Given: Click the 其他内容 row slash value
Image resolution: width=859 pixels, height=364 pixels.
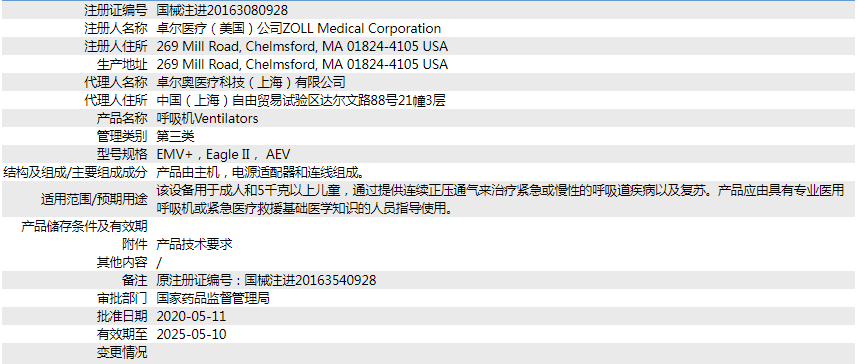Looking at the screenshot, I should pos(159,263).
